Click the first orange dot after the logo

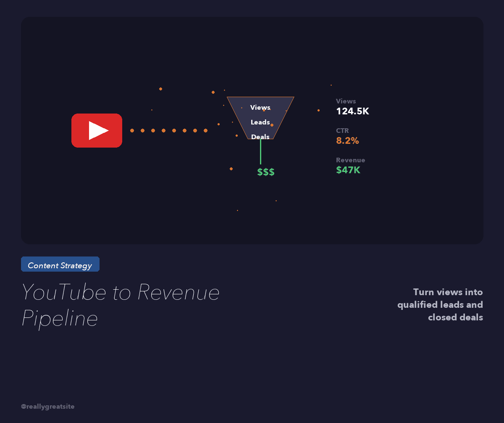point(131,130)
